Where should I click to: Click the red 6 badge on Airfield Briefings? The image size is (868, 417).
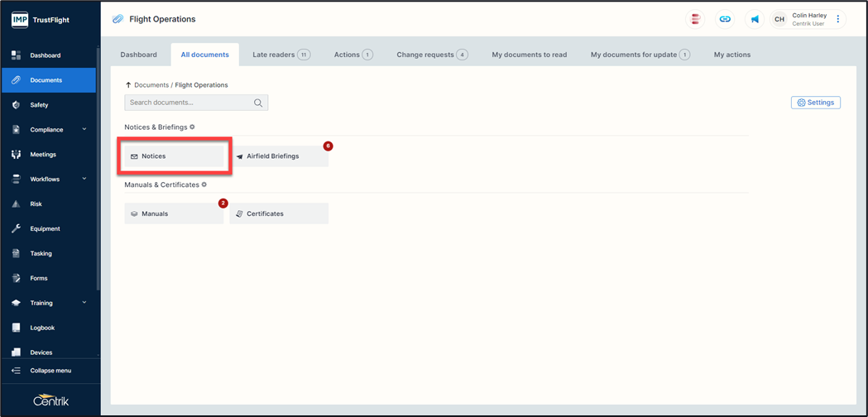click(x=328, y=146)
